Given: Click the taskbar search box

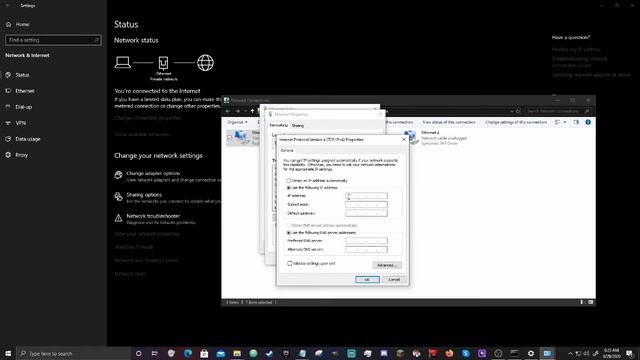Looking at the screenshot, I should coord(73,353).
